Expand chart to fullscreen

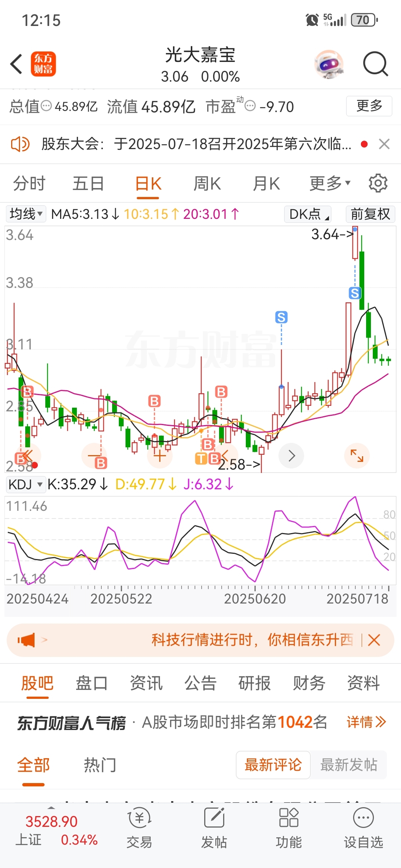click(x=357, y=456)
